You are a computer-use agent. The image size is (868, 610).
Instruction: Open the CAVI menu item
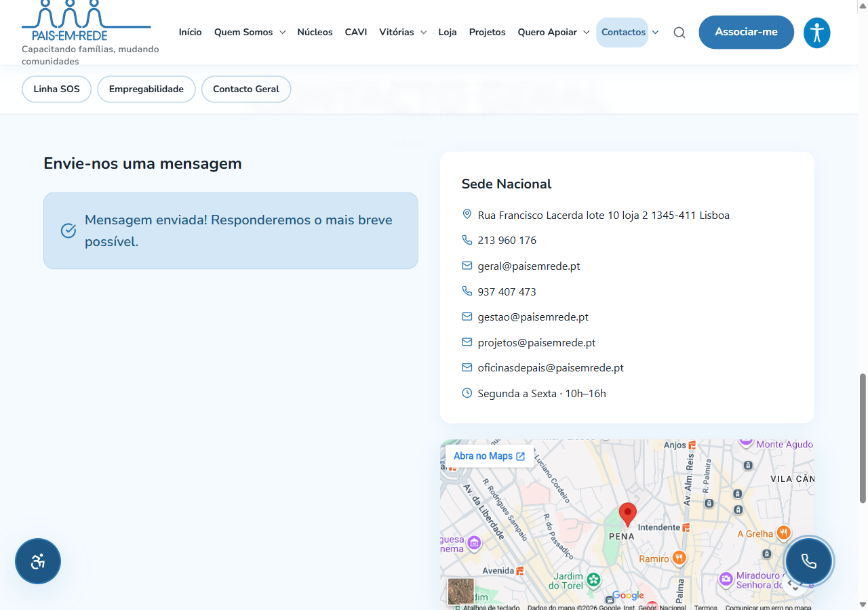coord(356,32)
